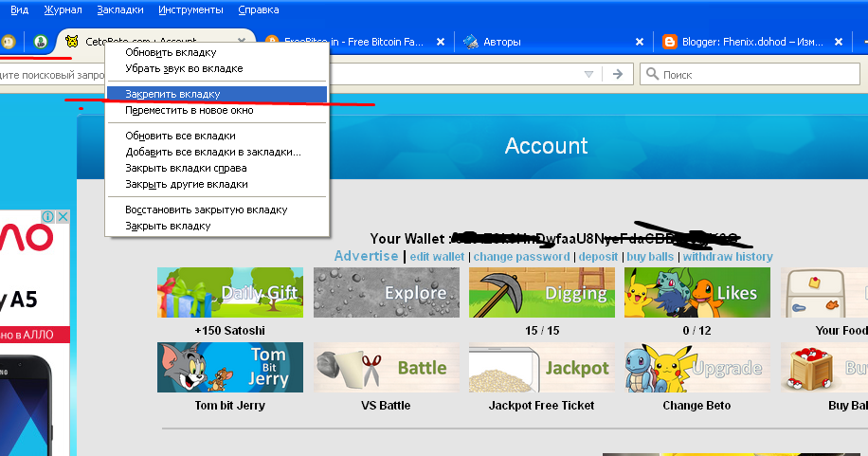Open the buy balls link
Image resolution: width=868 pixels, height=456 pixels.
click(x=650, y=257)
